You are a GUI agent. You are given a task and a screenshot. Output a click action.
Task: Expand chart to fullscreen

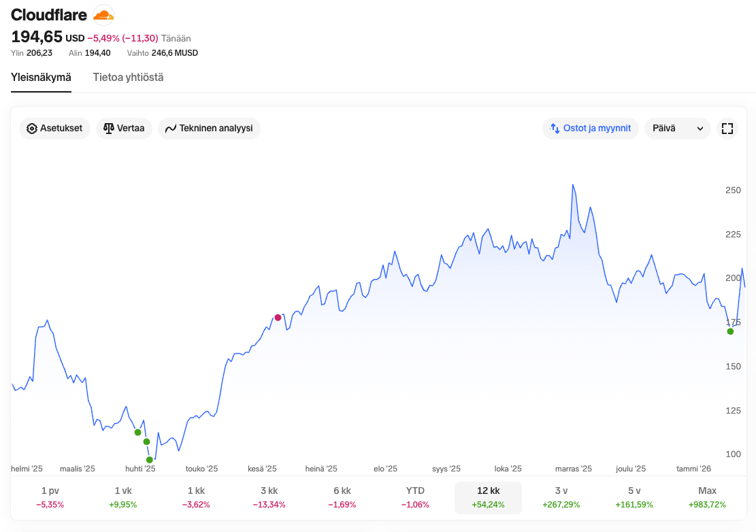click(x=727, y=128)
